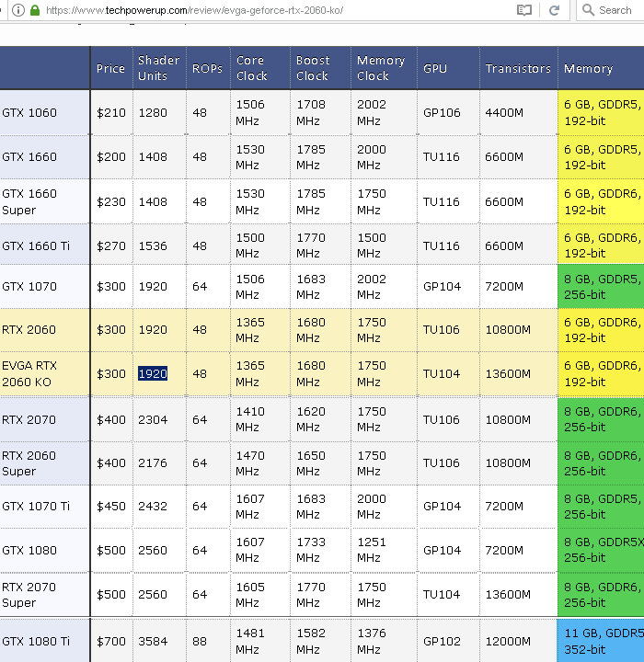Click the RTX 2070 Super row label
Screen dimensions: 644x662
[29, 595]
